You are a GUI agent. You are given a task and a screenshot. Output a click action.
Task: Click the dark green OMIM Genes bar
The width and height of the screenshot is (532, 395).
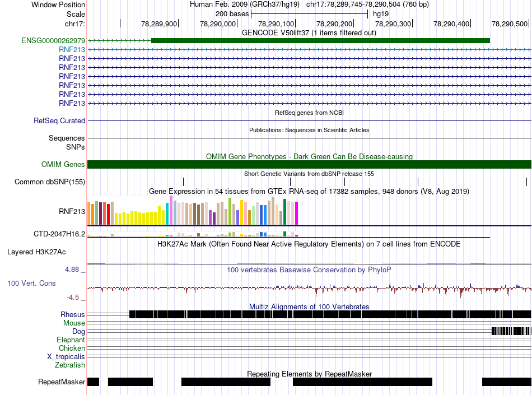[x=309, y=165]
